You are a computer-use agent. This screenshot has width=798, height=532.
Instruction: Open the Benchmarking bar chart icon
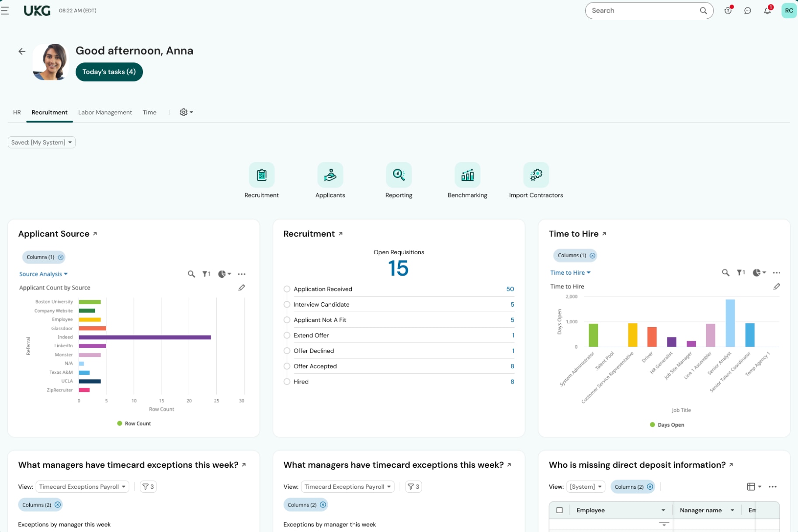point(467,175)
